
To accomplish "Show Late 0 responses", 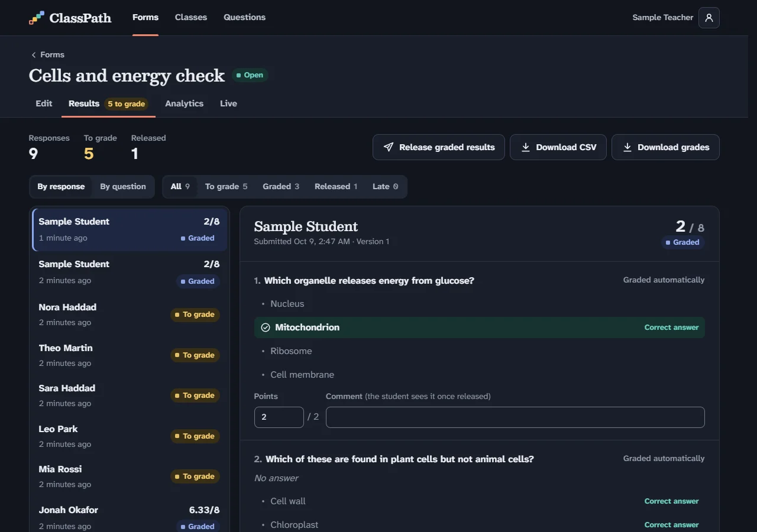I will [x=385, y=186].
